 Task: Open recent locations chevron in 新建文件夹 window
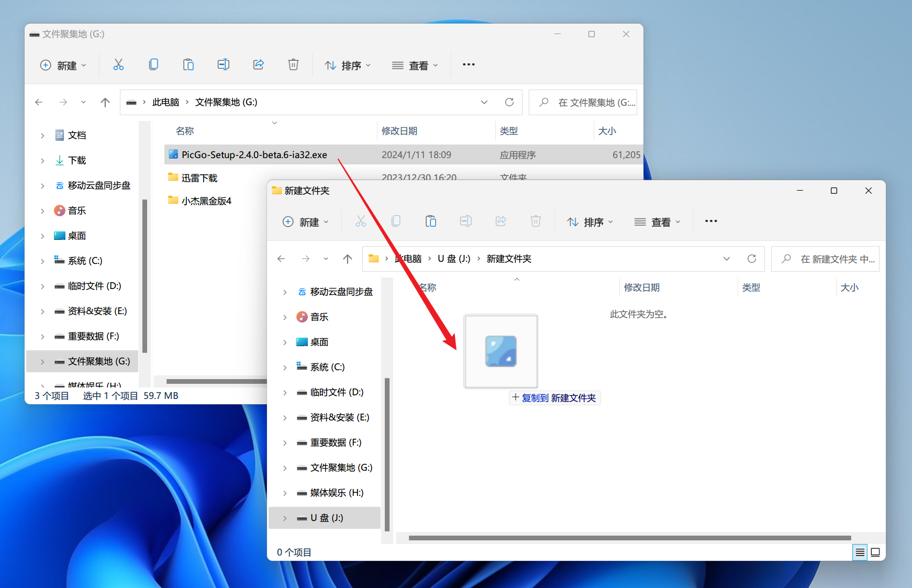tap(326, 259)
